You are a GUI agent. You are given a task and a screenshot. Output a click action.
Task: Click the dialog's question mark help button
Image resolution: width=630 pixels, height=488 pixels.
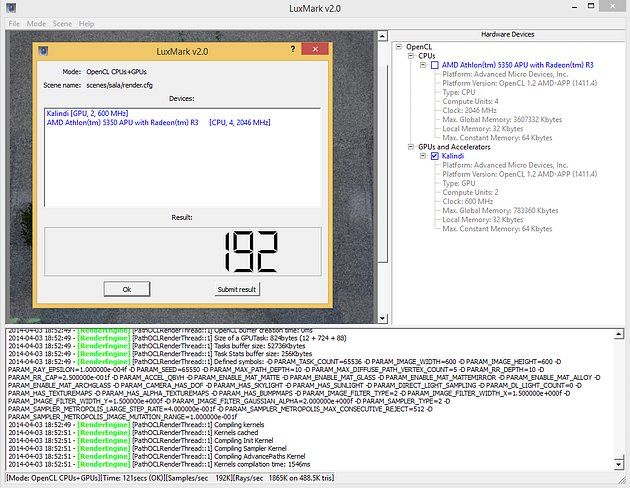(x=292, y=49)
